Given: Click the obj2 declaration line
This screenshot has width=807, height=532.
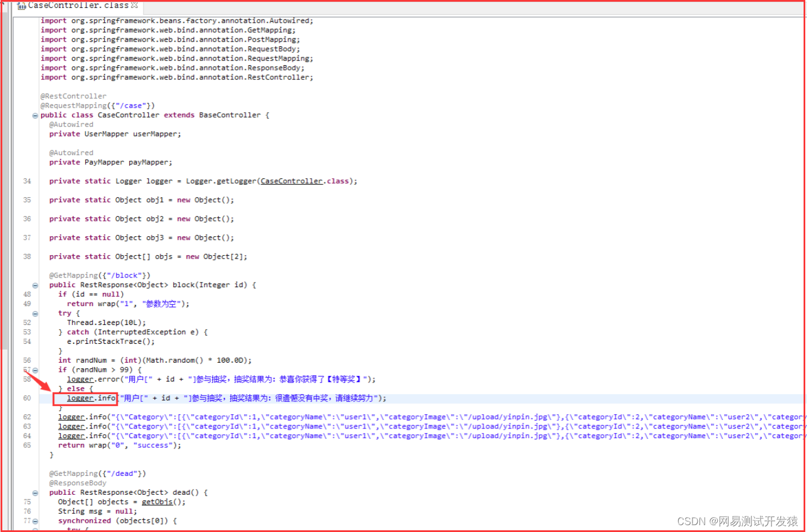Looking at the screenshot, I should pos(142,219).
